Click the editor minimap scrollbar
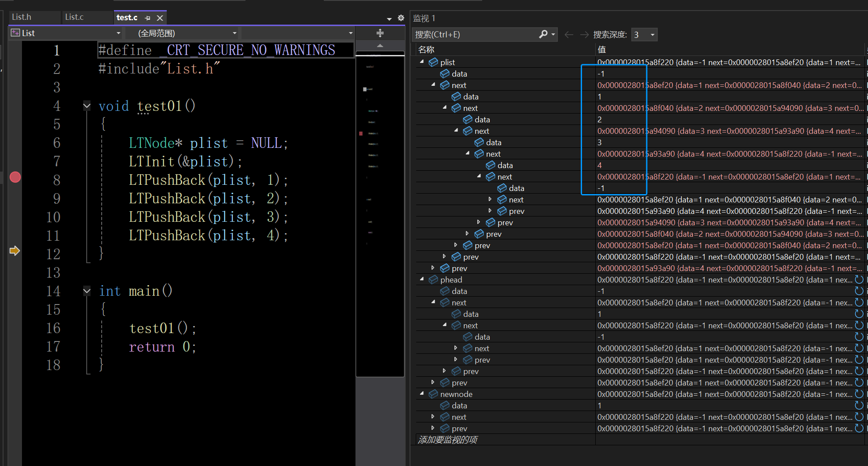Screen dimensions: 868x466 pyautogui.click(x=380, y=214)
